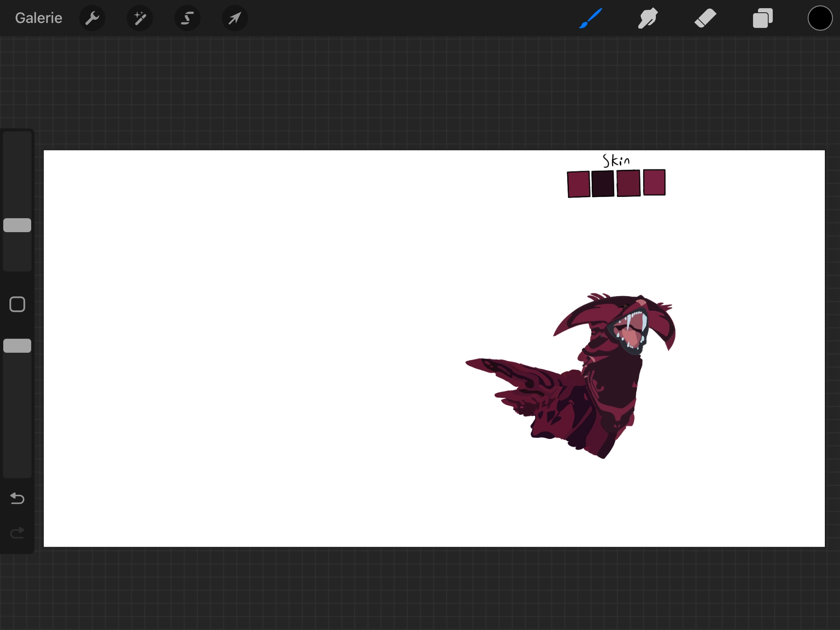Open the Layers panel
This screenshot has height=630, width=840.
tap(762, 18)
